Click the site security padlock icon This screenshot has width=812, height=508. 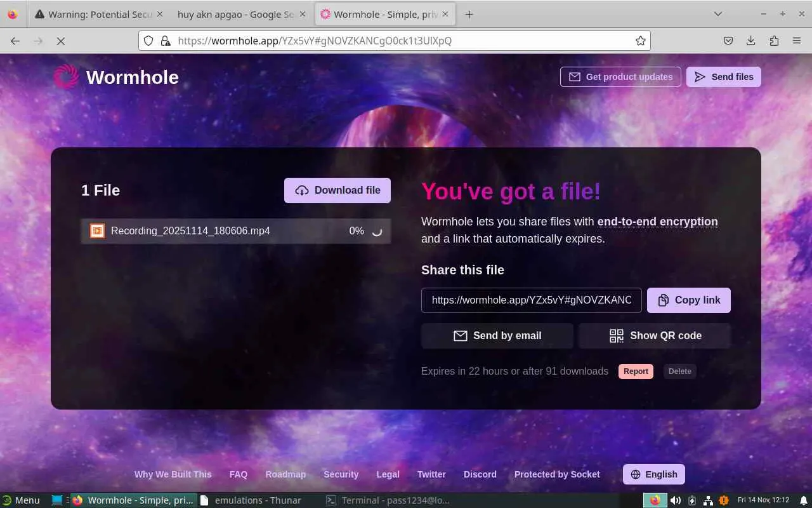[166, 41]
